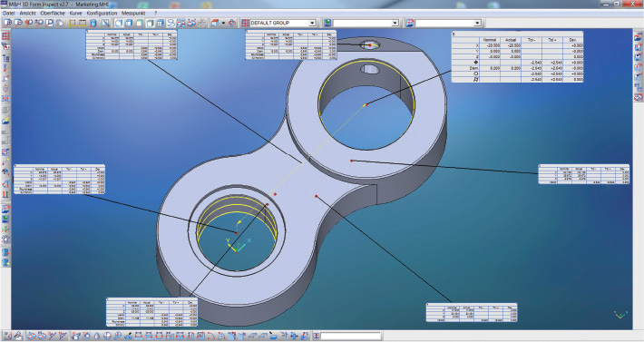Screen dimensions: 644x342
Task: Click the red grid icon atop left sidebar
Action: (x=5, y=36)
